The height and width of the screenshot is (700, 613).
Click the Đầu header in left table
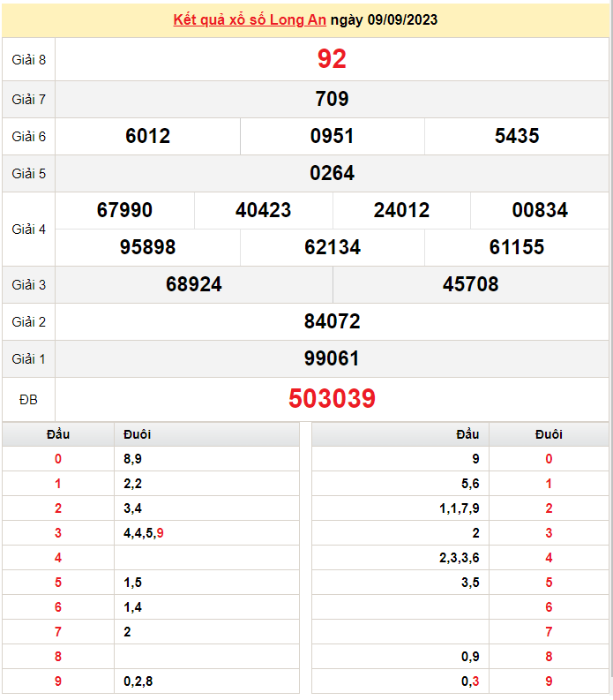pyautogui.click(x=58, y=434)
